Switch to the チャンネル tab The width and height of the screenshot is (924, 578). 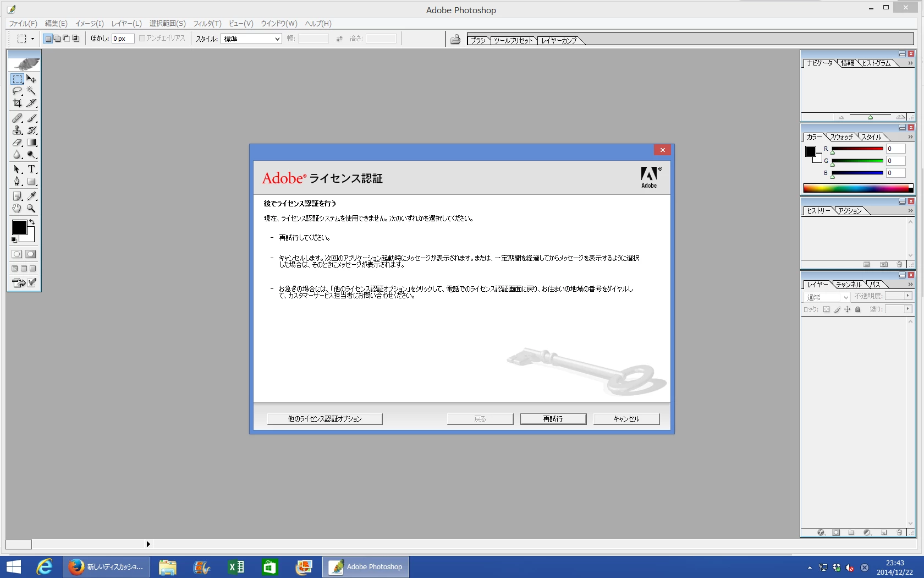(849, 285)
